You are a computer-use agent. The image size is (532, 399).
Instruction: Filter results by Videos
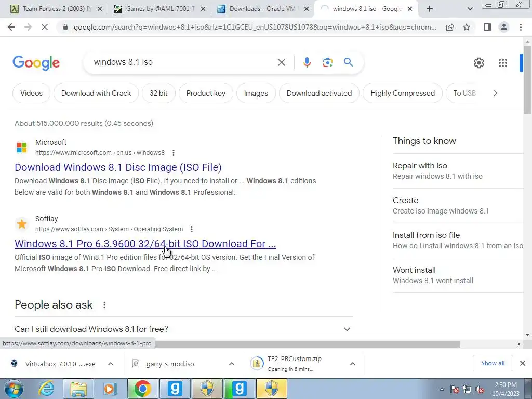click(31, 93)
